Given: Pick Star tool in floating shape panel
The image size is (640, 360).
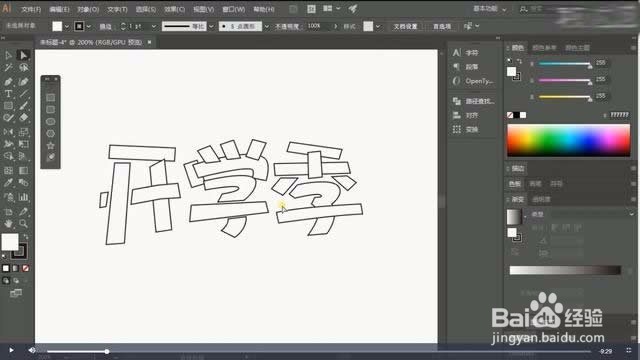Looking at the screenshot, I should pyautogui.click(x=51, y=145).
